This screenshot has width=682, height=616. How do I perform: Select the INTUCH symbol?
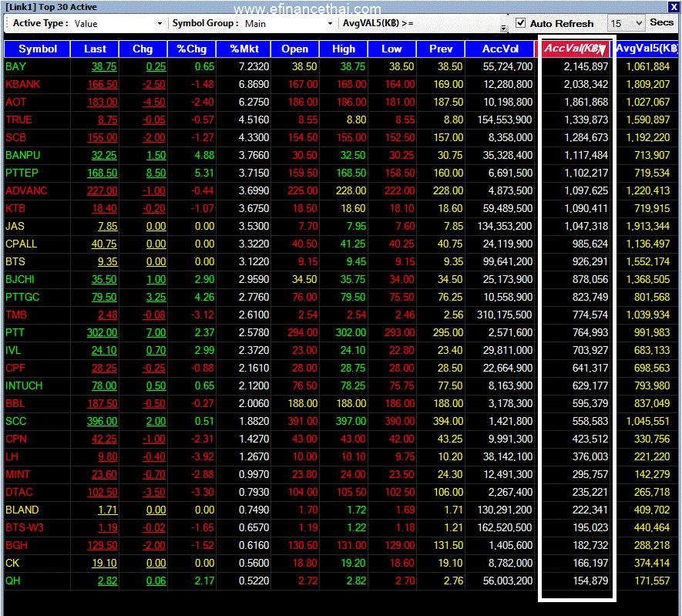pos(24,386)
